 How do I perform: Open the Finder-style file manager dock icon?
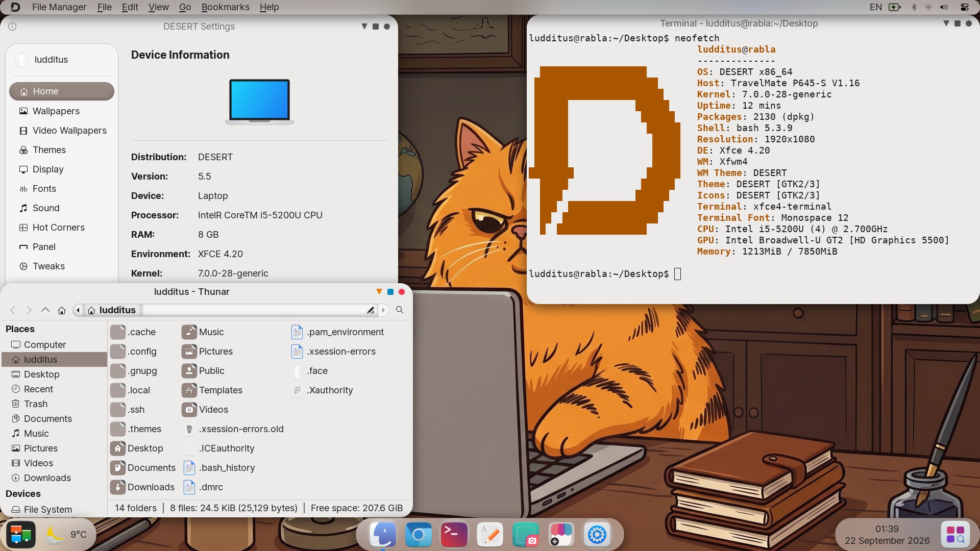point(383,535)
